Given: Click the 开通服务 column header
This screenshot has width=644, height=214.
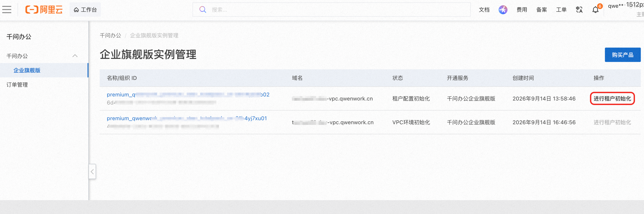Looking at the screenshot, I should tap(457, 78).
